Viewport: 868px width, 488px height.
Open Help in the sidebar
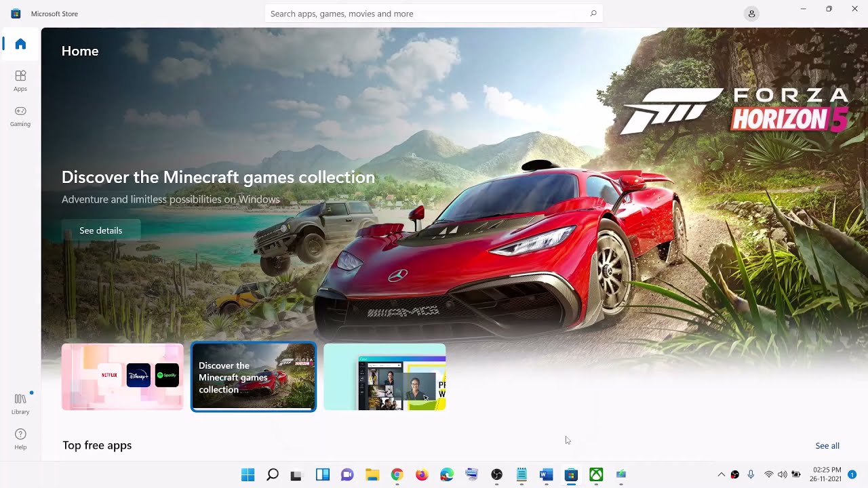[20, 439]
